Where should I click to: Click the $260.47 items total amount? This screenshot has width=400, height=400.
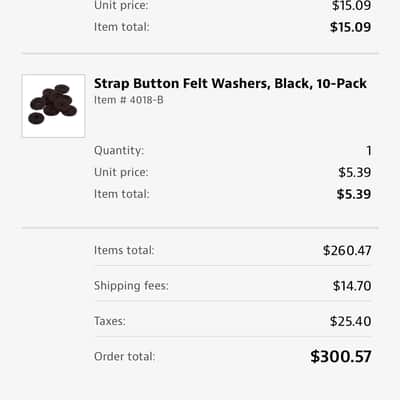pyautogui.click(x=347, y=250)
